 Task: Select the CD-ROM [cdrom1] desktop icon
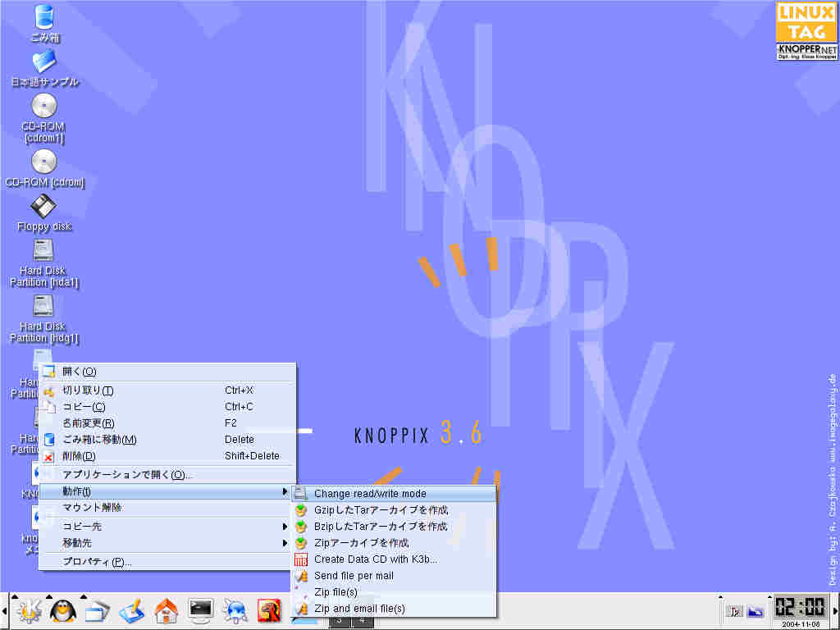[x=44, y=118]
